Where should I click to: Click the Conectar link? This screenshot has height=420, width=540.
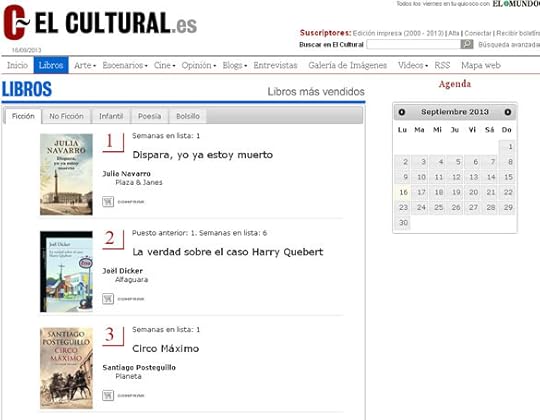tap(478, 33)
